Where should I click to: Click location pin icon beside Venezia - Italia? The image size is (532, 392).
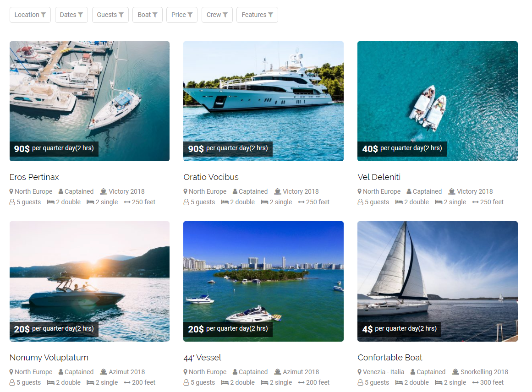(360, 372)
